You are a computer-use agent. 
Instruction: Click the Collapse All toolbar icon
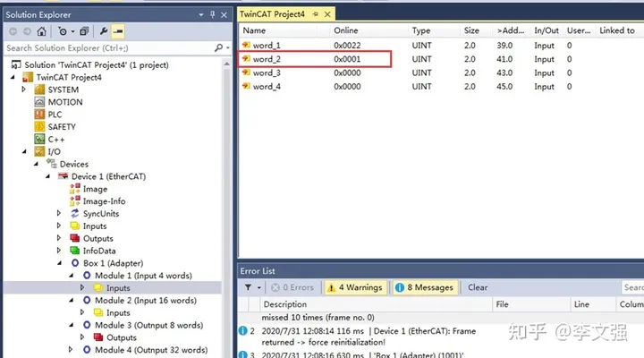84,31
